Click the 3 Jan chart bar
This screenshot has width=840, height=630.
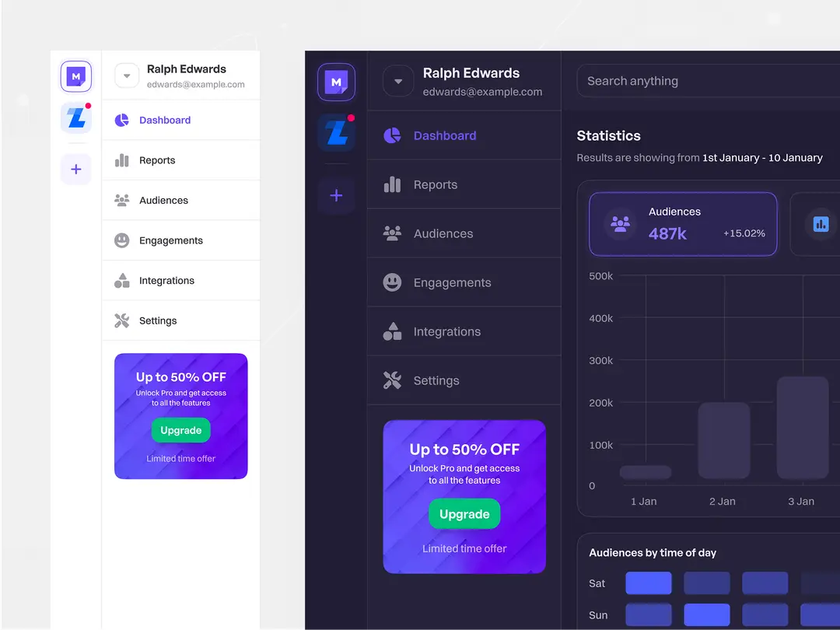pos(802,428)
